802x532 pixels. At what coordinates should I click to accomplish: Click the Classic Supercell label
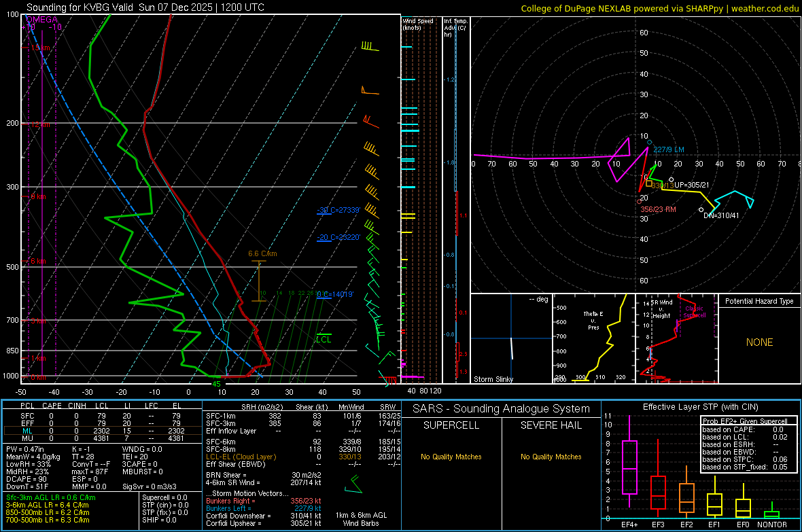pos(695,312)
